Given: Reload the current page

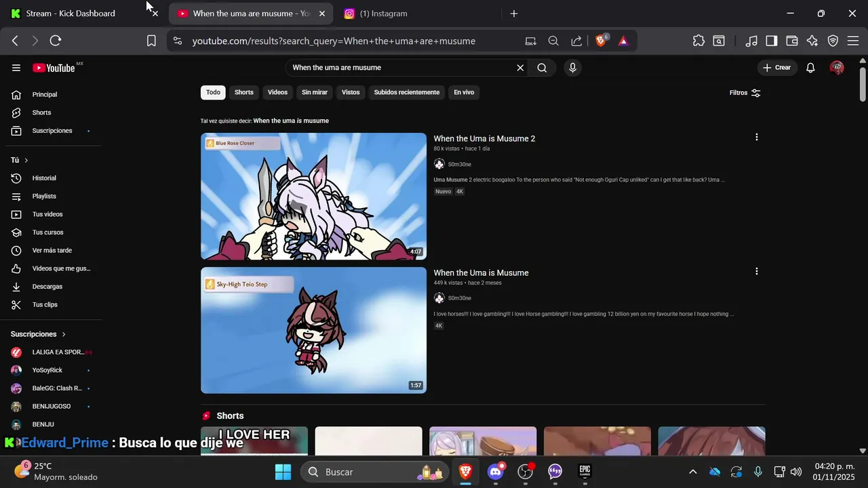Looking at the screenshot, I should click(56, 41).
